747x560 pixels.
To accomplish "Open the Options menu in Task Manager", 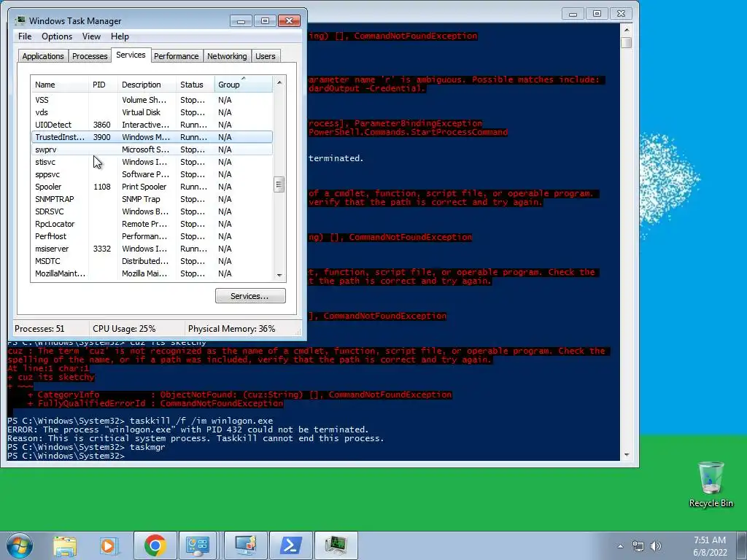I will tap(57, 36).
